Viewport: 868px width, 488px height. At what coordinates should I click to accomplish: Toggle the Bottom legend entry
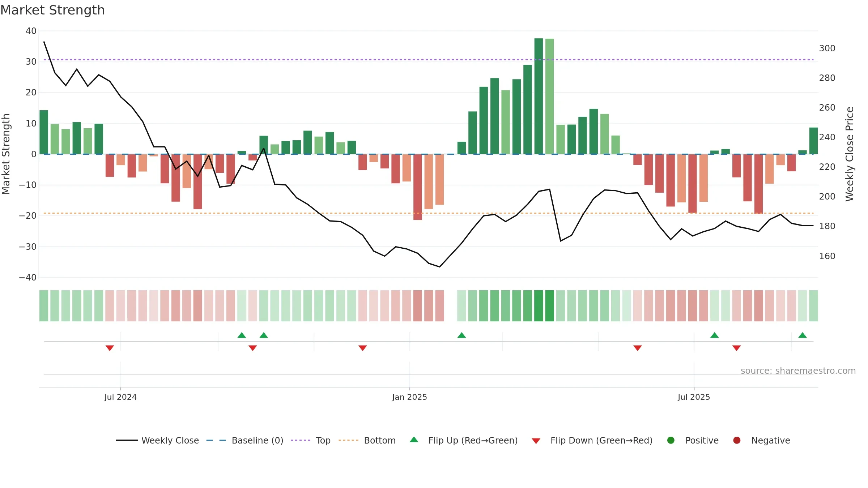click(367, 440)
